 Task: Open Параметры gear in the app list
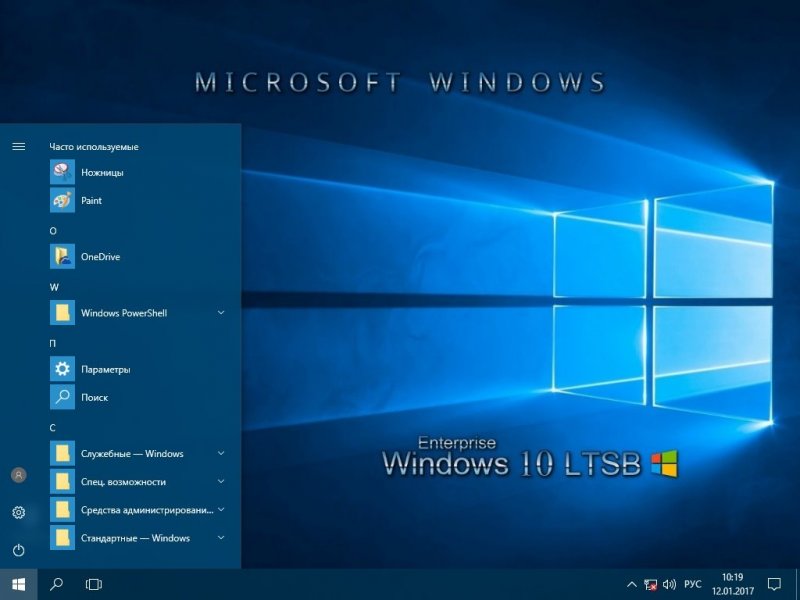click(62, 369)
